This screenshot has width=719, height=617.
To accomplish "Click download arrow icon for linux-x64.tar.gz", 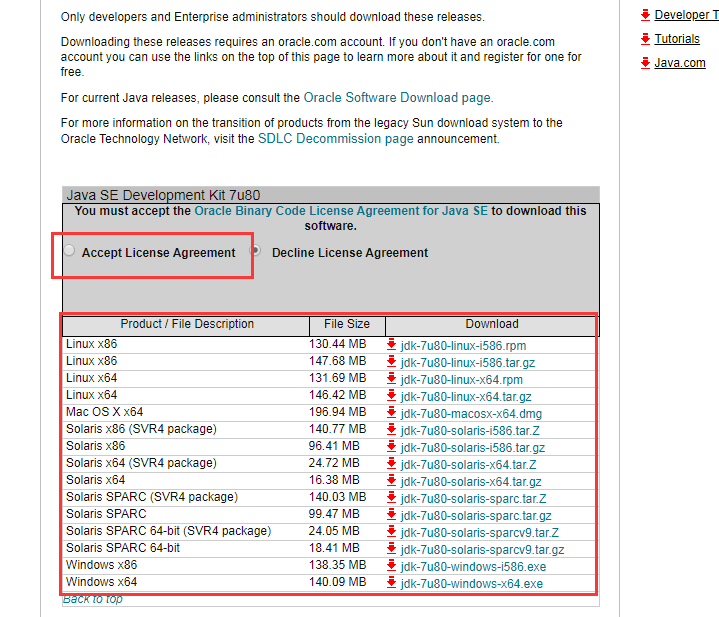I will pyautogui.click(x=391, y=395).
